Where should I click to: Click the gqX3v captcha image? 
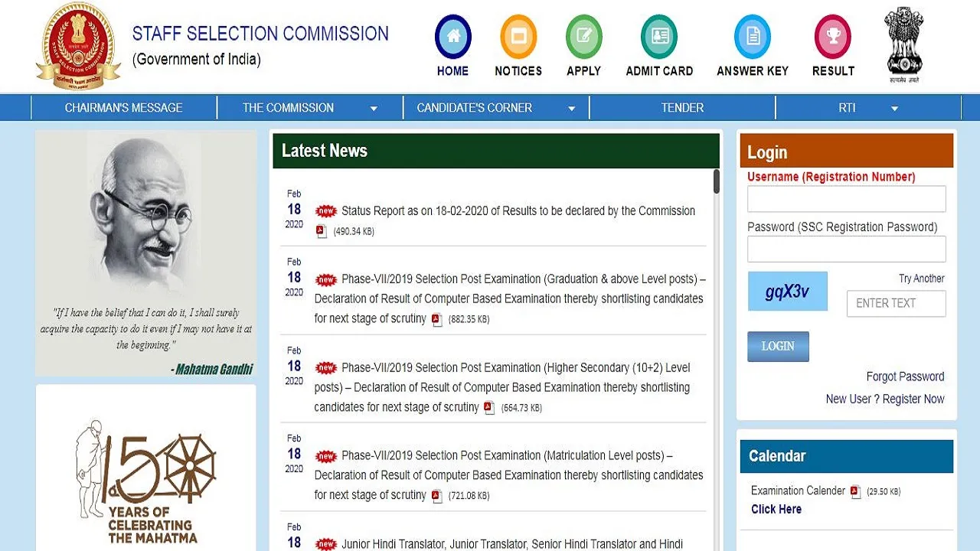[788, 292]
